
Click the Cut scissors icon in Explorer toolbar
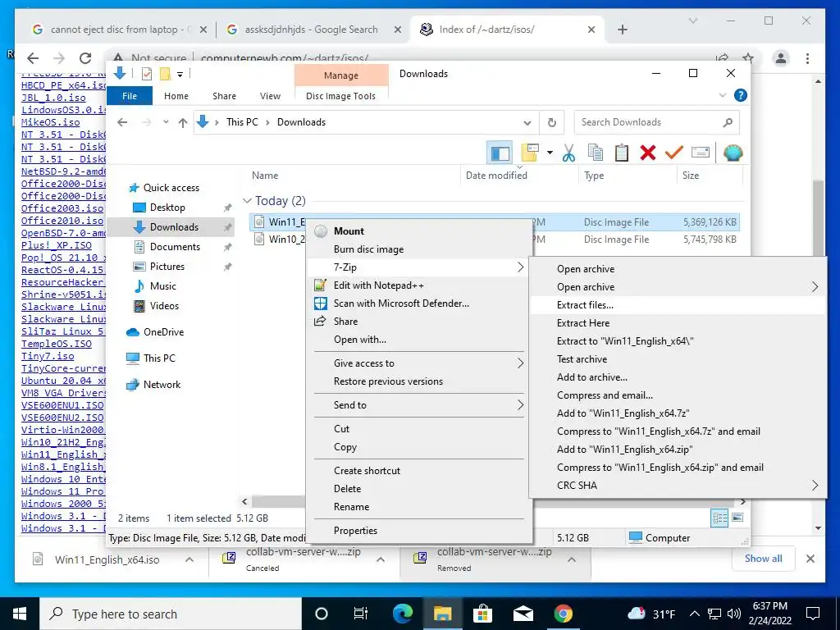(x=568, y=153)
